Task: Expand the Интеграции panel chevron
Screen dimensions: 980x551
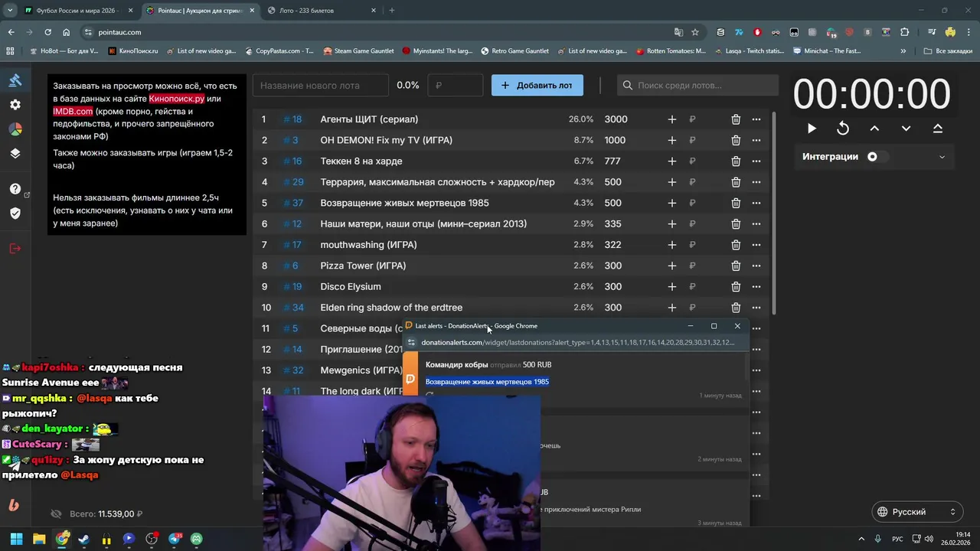Action: pos(942,157)
